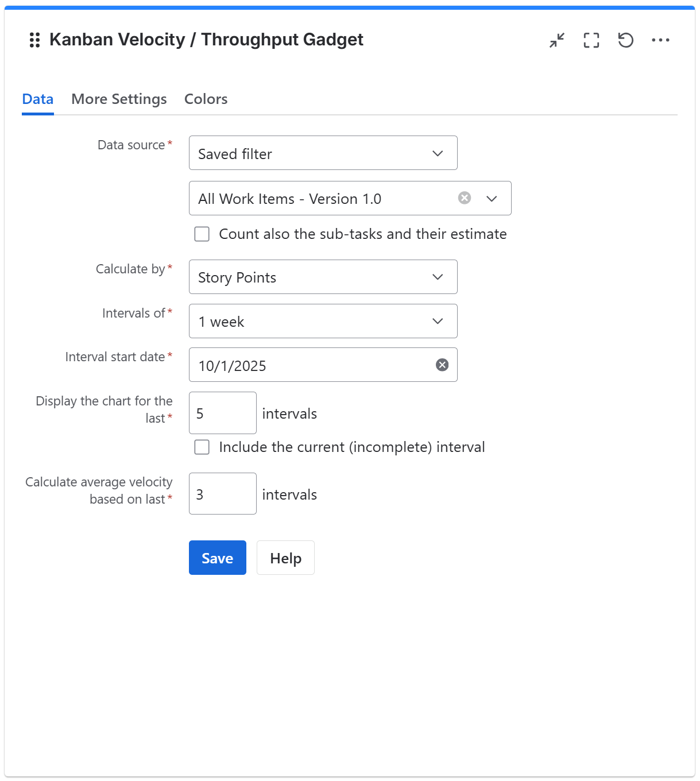Expand the gadget to fullscreen view

591,40
